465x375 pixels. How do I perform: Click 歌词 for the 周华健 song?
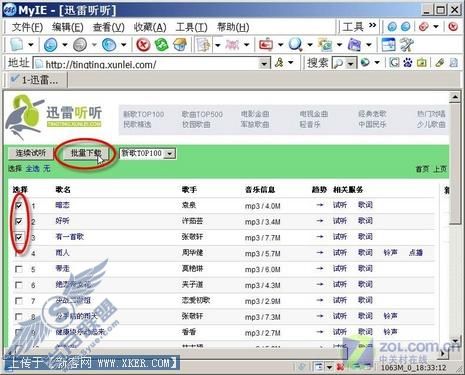click(365, 253)
